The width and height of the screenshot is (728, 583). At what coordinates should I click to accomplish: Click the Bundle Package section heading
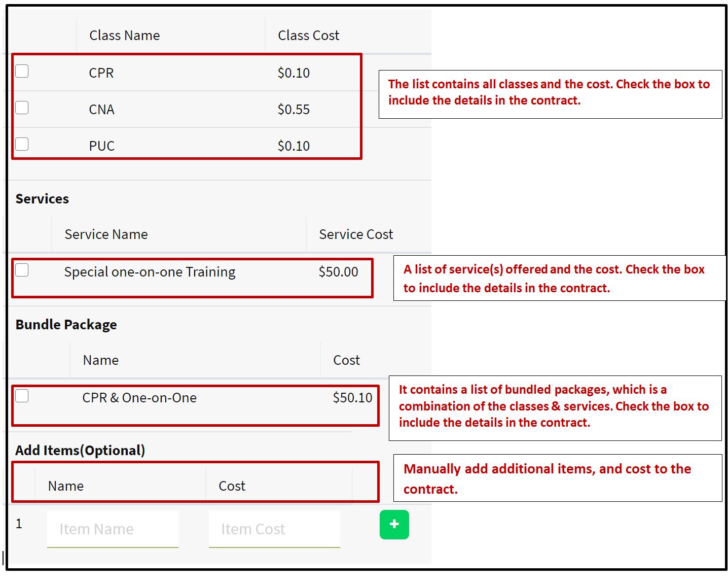click(66, 325)
